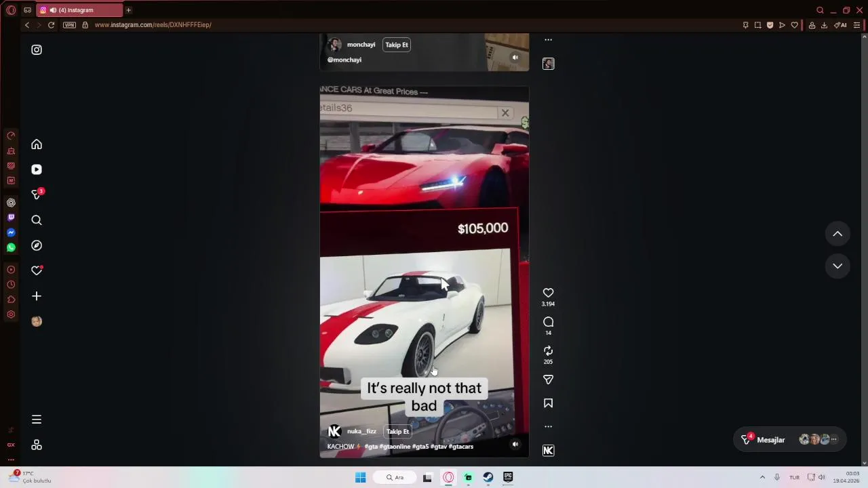Viewport: 868px width, 488px height.
Task: Follow nuka__fizz with Takip Et button
Action: pos(397,431)
